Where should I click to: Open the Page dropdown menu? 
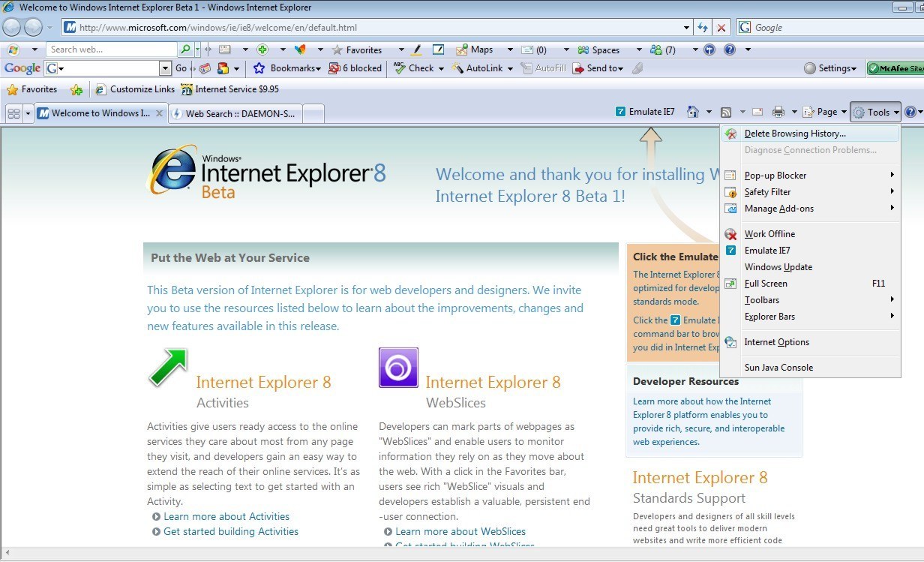coord(825,112)
